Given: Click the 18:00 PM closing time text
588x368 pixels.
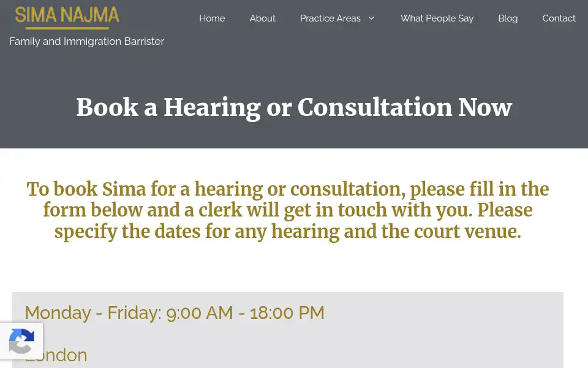Looking at the screenshot, I should pyautogui.click(x=287, y=313).
